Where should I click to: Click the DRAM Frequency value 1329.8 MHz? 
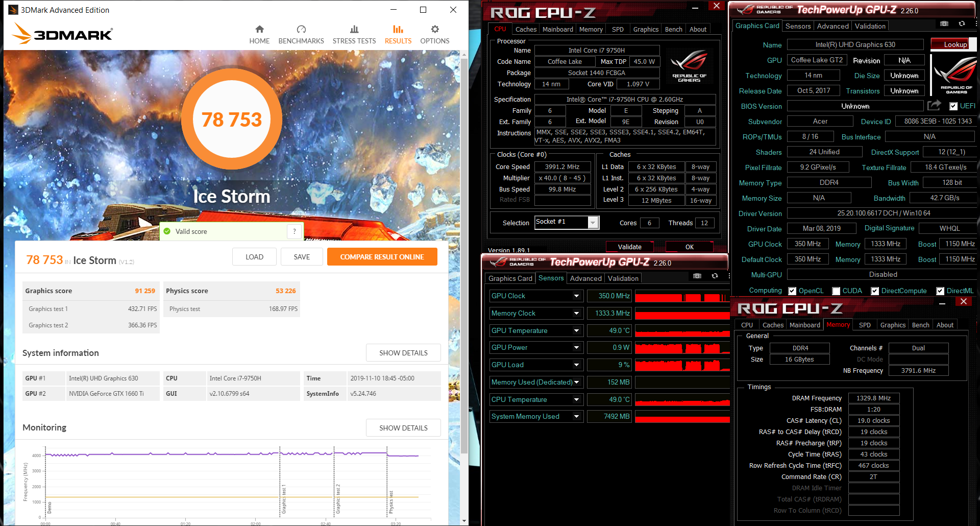873,398
